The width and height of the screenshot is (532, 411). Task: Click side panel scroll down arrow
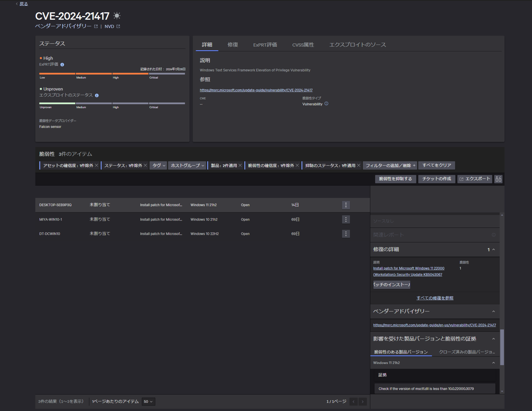pyautogui.click(x=502, y=392)
